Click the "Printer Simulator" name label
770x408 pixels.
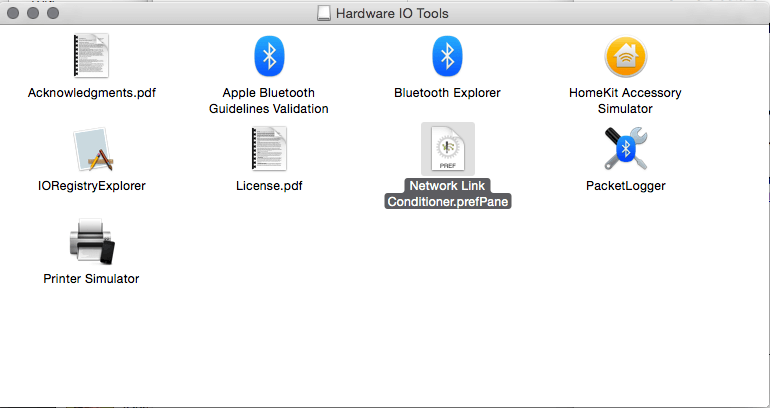[91, 279]
